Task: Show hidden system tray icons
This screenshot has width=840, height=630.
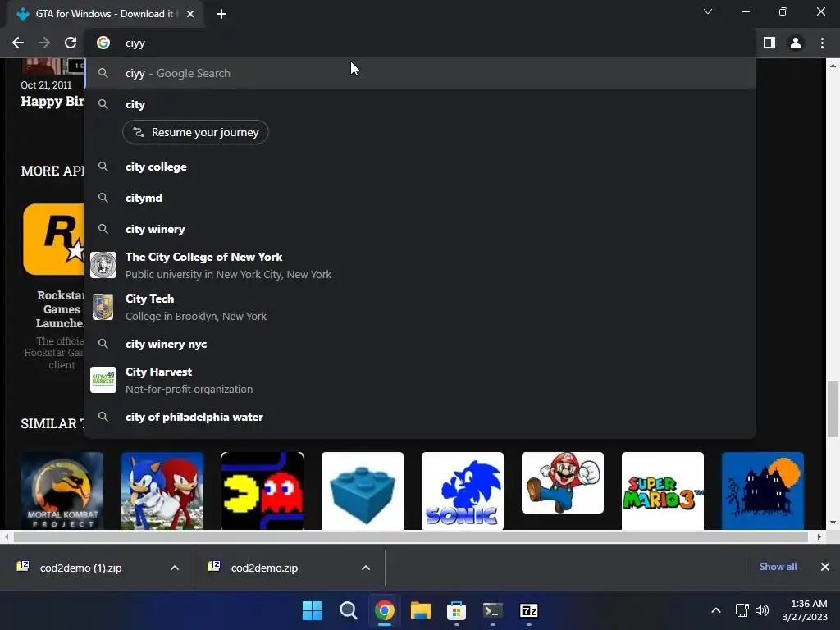Action: pyautogui.click(x=715, y=610)
